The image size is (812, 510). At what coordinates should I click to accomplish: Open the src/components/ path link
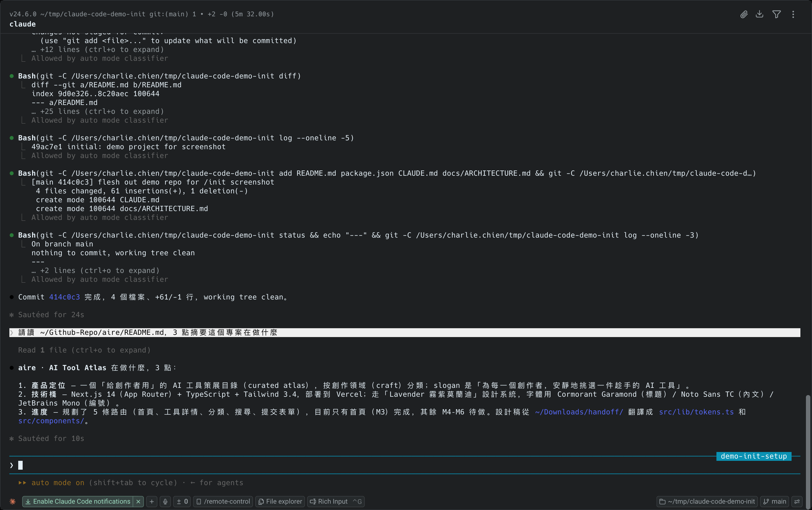coord(51,421)
